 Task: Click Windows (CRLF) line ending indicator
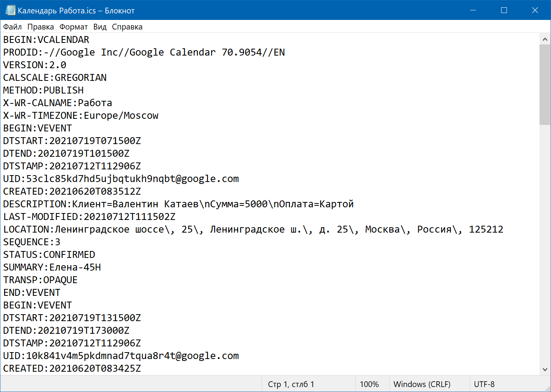coord(422,384)
